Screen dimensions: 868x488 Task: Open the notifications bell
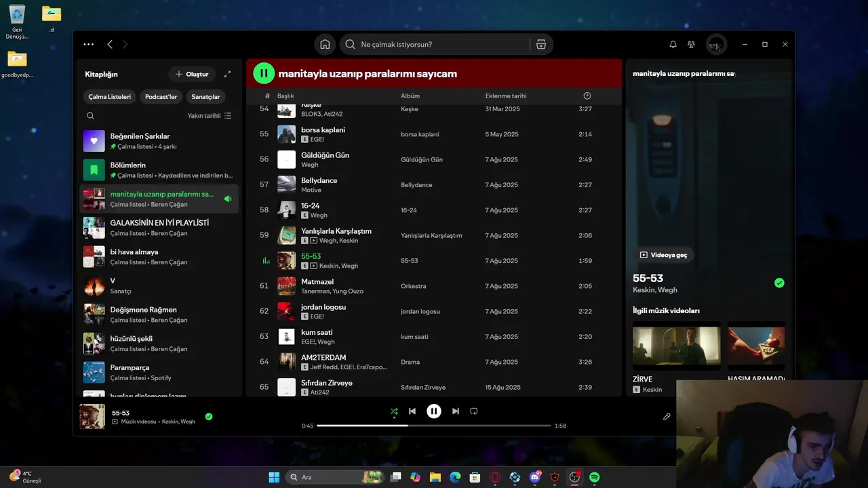(x=673, y=44)
